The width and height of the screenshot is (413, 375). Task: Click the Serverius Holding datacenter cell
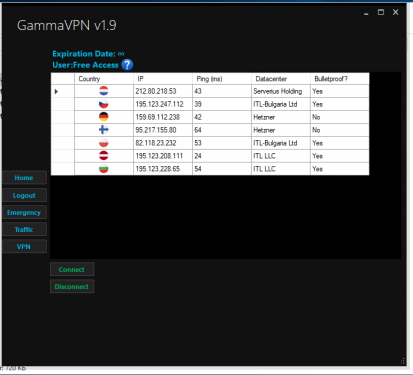coord(281,91)
